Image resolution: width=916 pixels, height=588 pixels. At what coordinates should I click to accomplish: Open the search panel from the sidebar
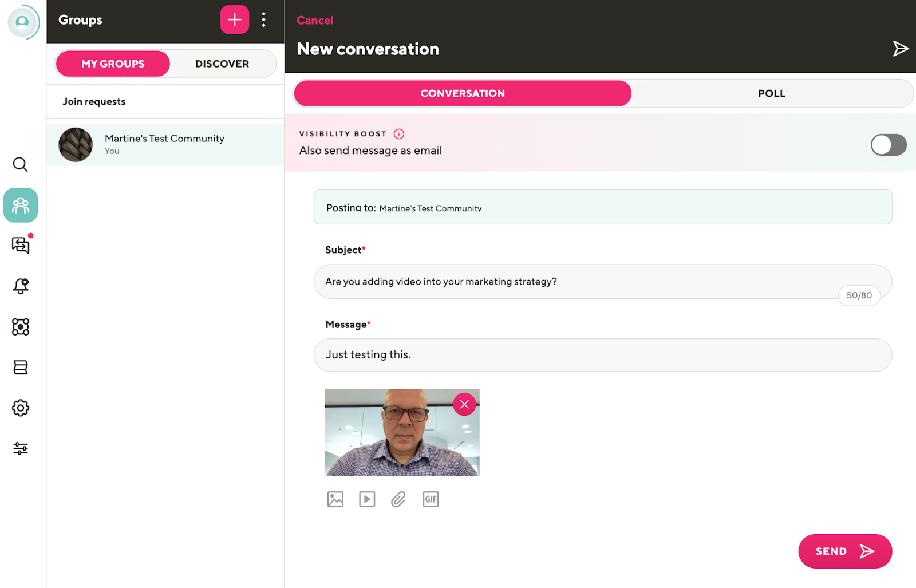tap(20, 164)
